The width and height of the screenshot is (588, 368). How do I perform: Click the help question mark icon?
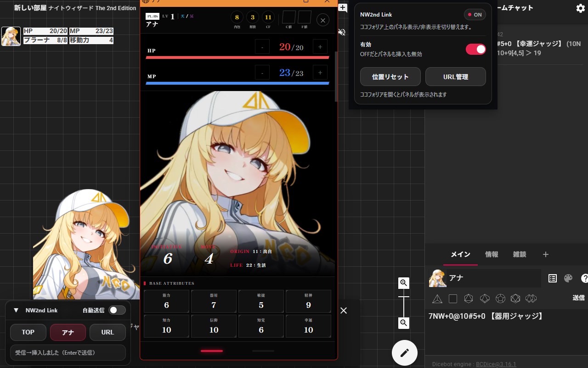point(584,278)
